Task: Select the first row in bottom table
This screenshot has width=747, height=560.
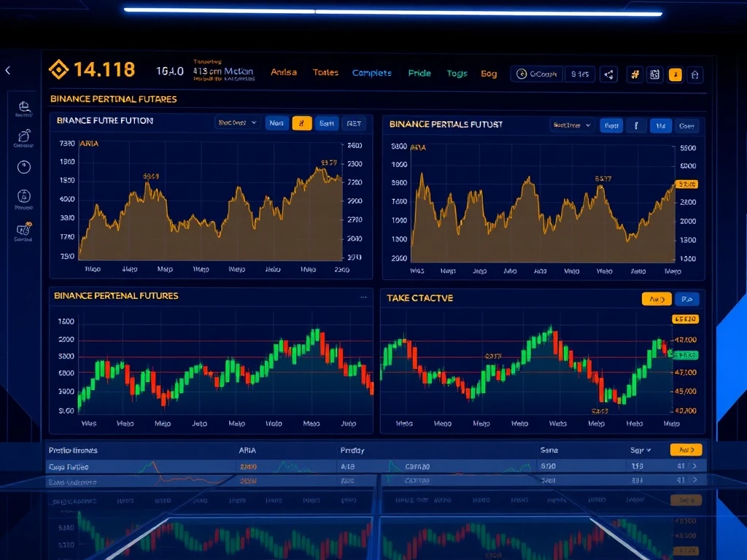Action: (x=376, y=466)
